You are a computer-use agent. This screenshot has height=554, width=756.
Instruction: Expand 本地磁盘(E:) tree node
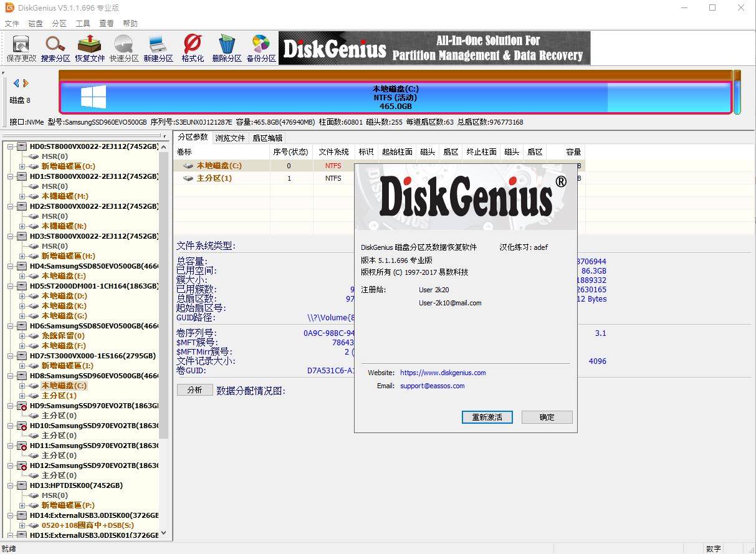click(22, 276)
